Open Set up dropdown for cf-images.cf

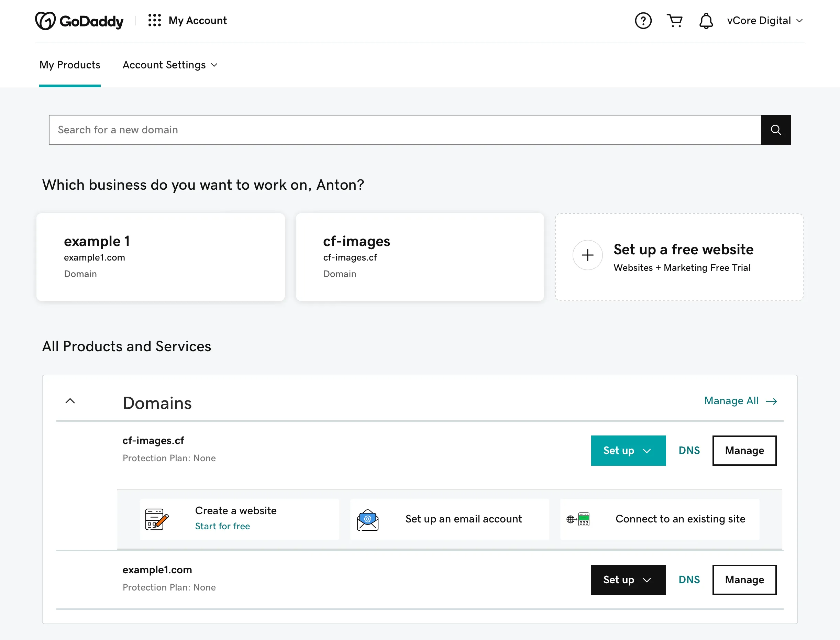(x=628, y=450)
